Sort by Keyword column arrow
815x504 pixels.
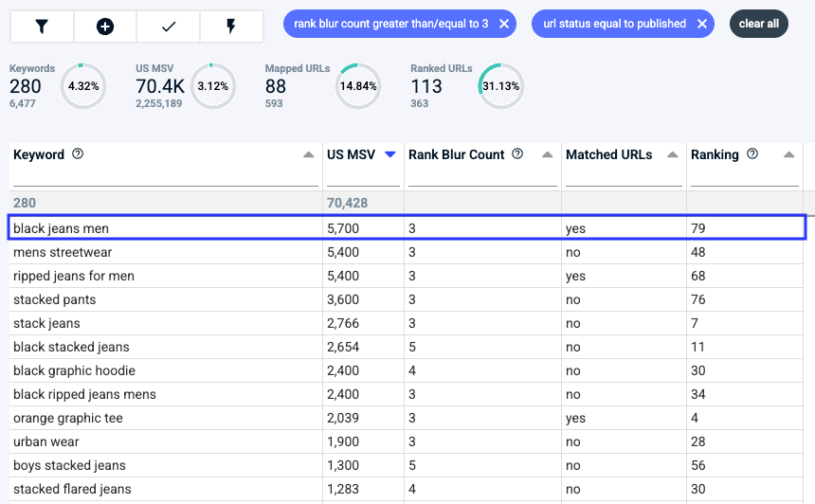click(x=308, y=154)
